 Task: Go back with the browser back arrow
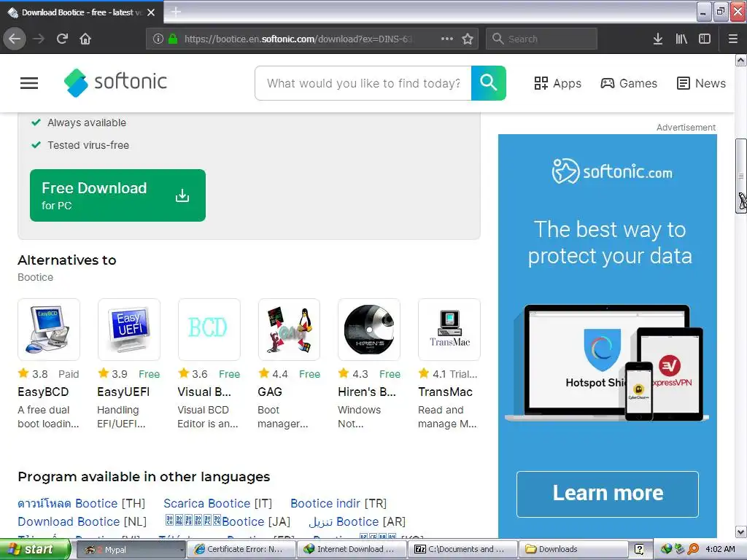click(15, 39)
